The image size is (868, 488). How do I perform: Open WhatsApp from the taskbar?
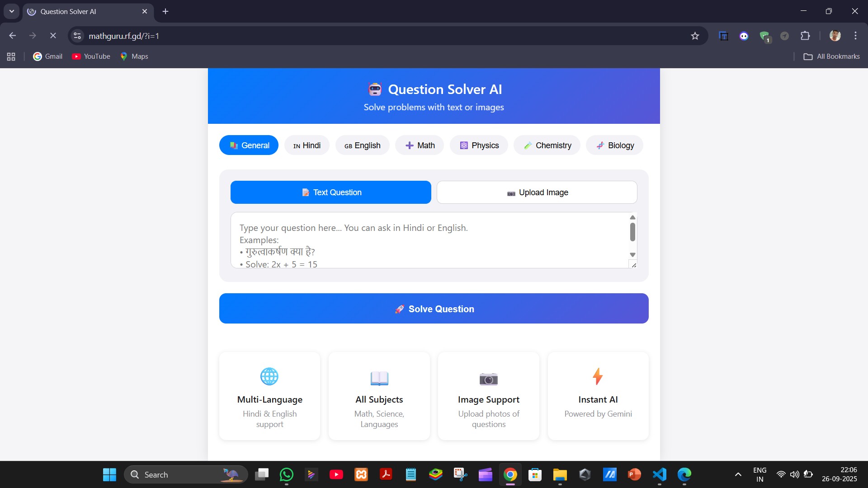pos(287,474)
